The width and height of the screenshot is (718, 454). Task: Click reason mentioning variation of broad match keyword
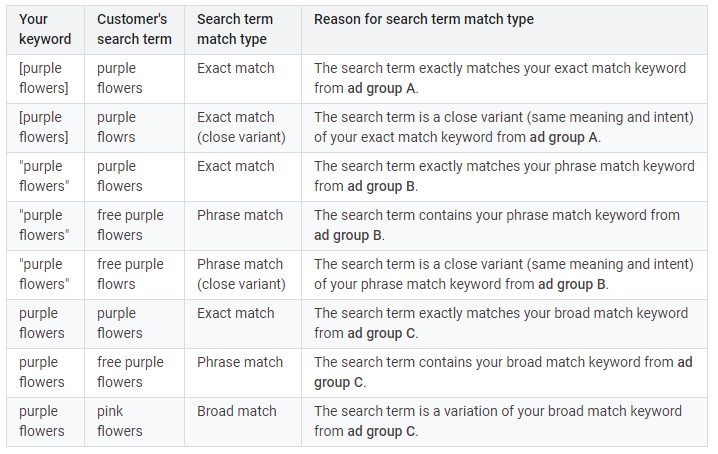[497, 421]
